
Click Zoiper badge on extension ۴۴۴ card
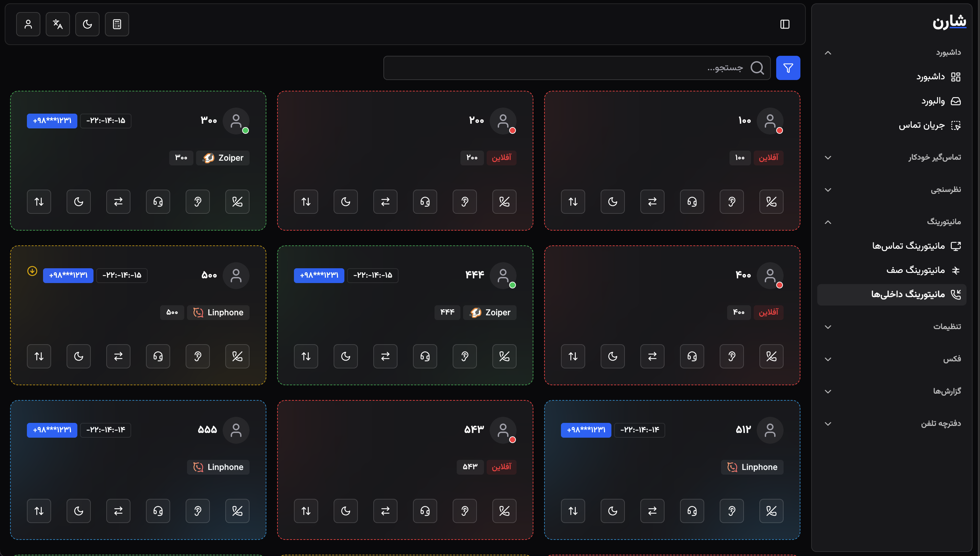pos(490,312)
